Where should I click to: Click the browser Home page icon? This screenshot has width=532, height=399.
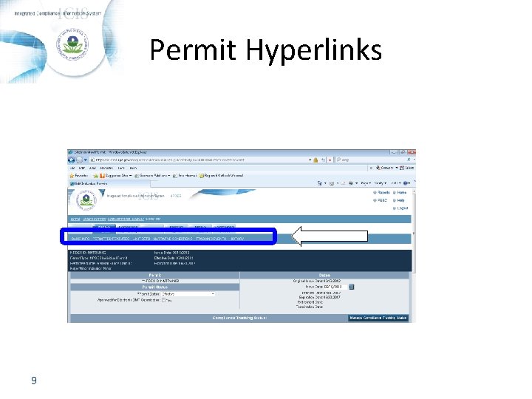319,183
